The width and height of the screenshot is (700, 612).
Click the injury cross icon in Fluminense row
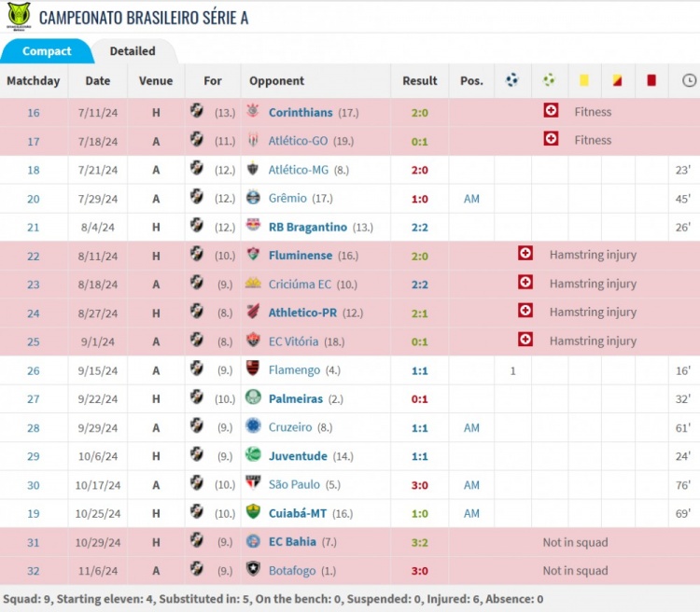click(525, 255)
